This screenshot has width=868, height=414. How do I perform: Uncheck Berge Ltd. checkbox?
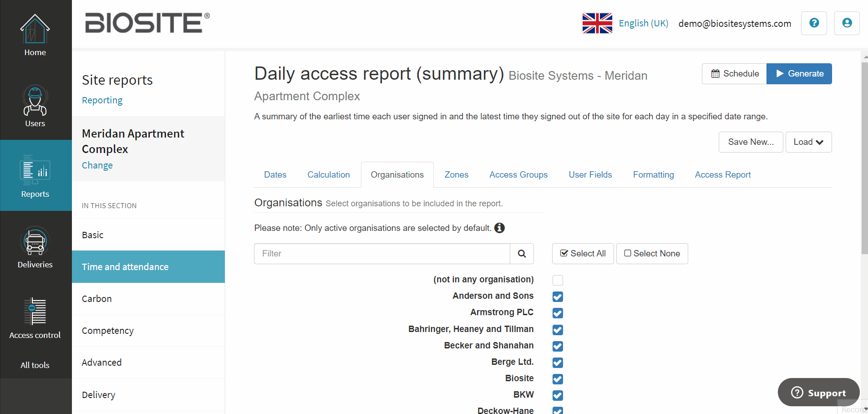[x=558, y=363]
